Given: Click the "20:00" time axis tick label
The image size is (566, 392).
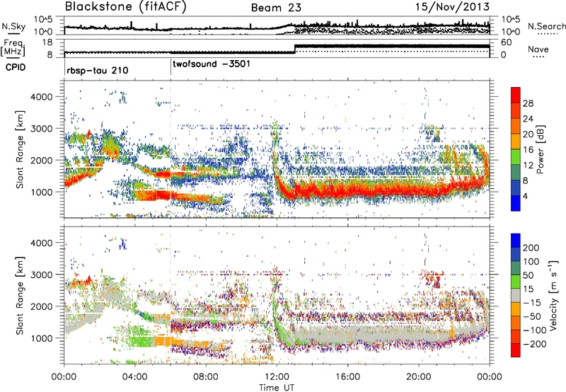Looking at the screenshot, I should [418, 376].
